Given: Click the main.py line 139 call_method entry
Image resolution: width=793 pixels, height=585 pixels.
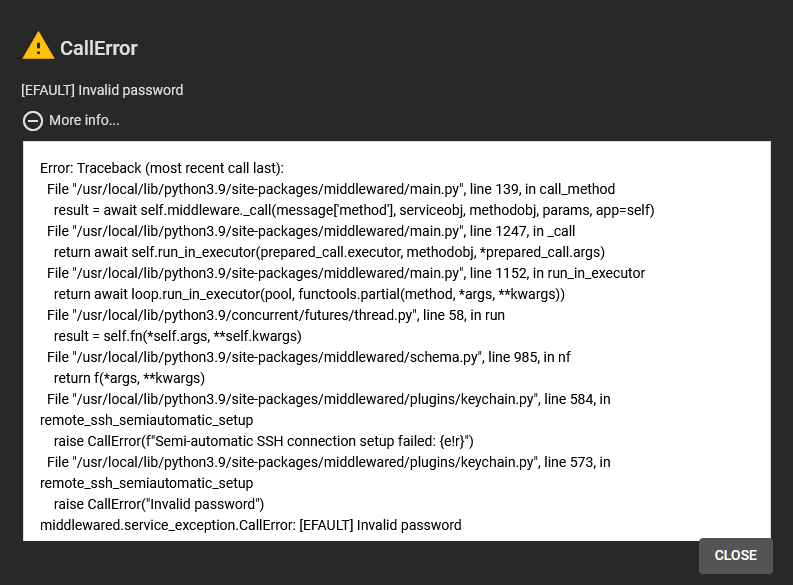Looking at the screenshot, I should [330, 189].
